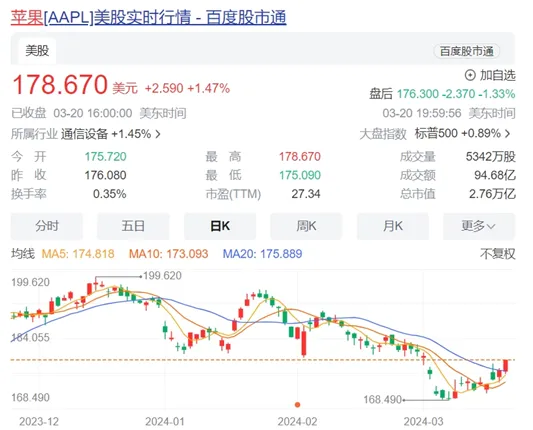Open the 不复权 adjustment option
The width and height of the screenshot is (533, 430).
498,254
